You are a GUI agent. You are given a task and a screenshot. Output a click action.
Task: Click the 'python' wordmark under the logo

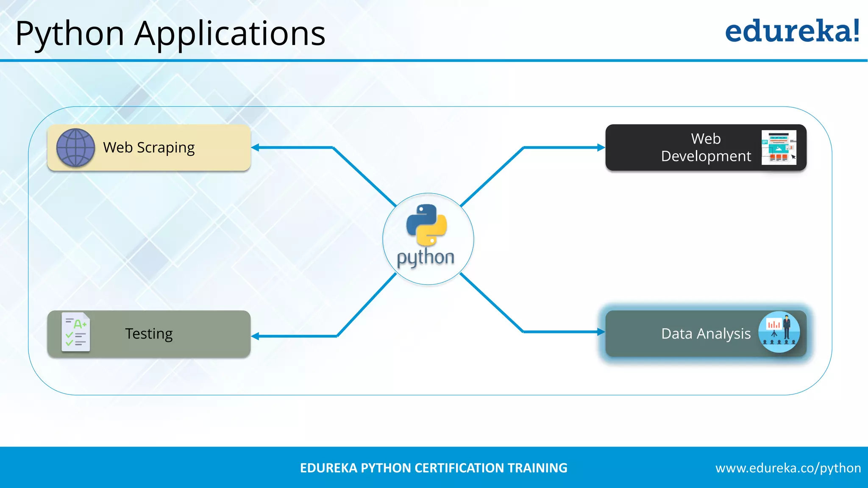coord(426,258)
